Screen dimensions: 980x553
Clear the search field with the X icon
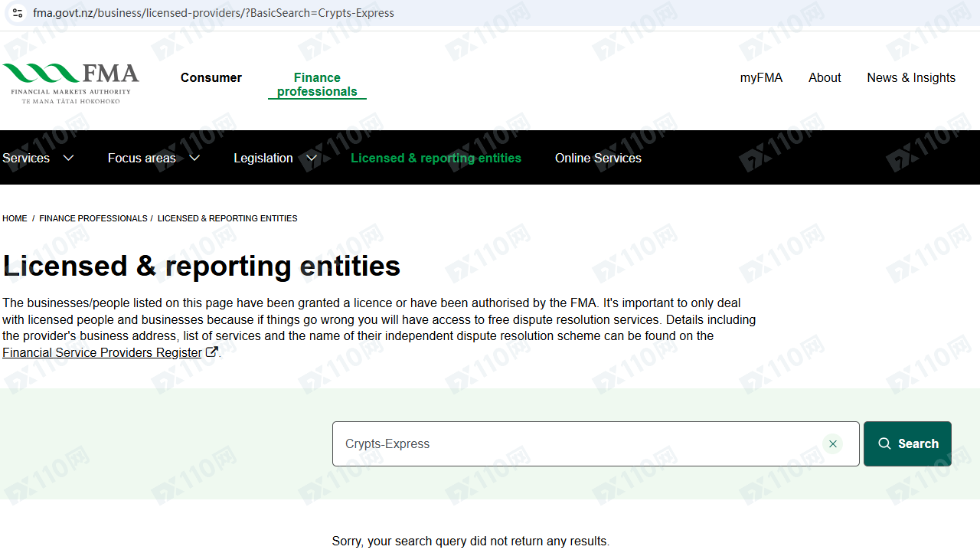tap(832, 444)
